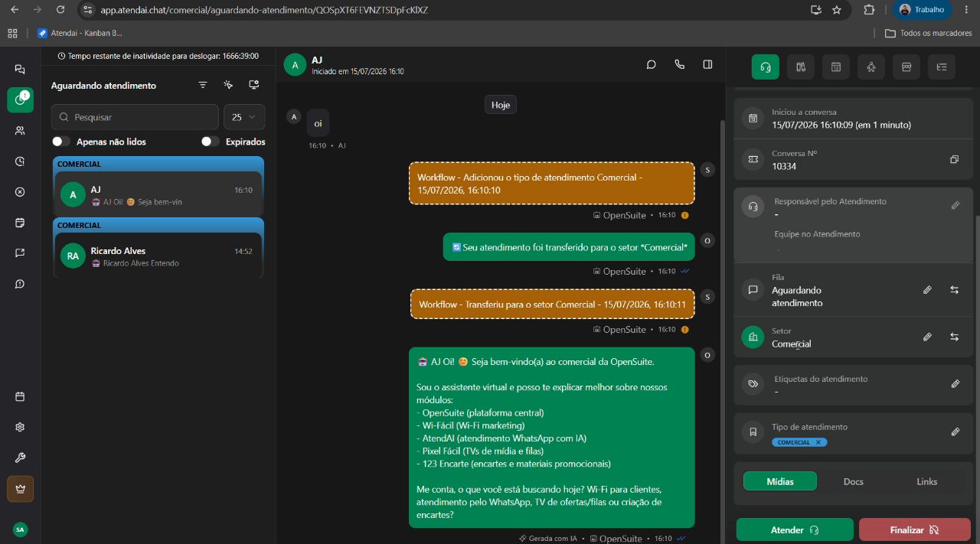
Task: Select the calendar tab in right panel
Action: coord(836,67)
